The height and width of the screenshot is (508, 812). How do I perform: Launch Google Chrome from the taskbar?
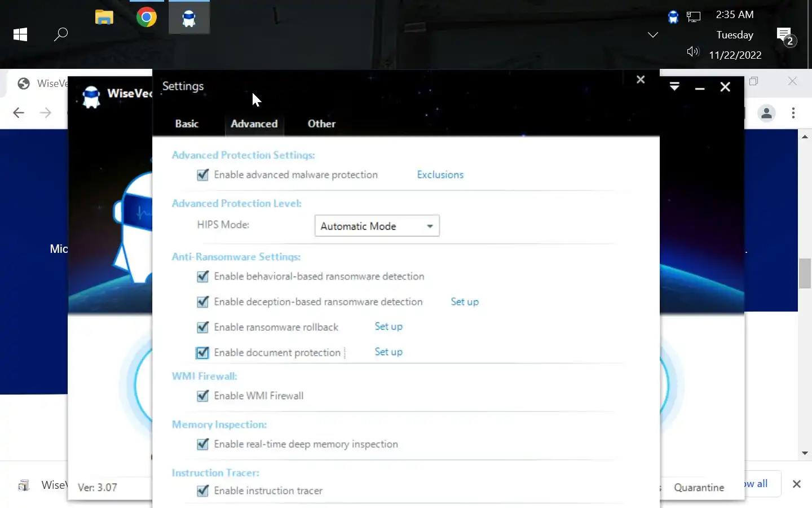coord(147,17)
